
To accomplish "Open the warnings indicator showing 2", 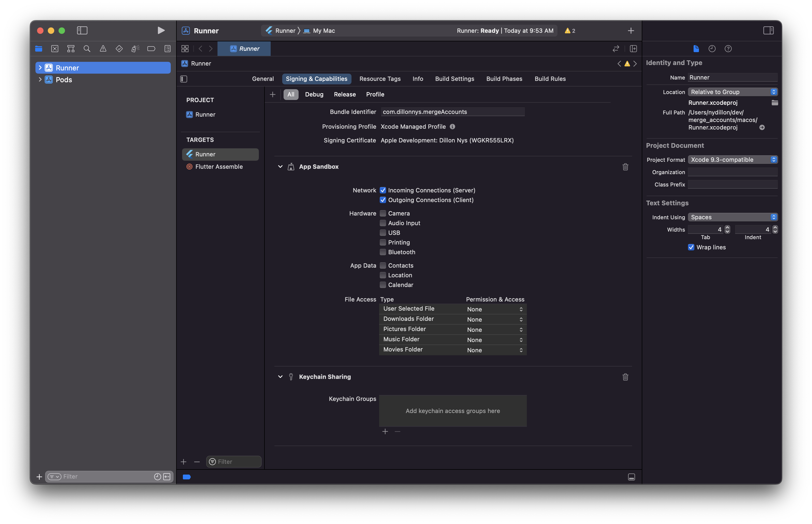I will click(570, 31).
